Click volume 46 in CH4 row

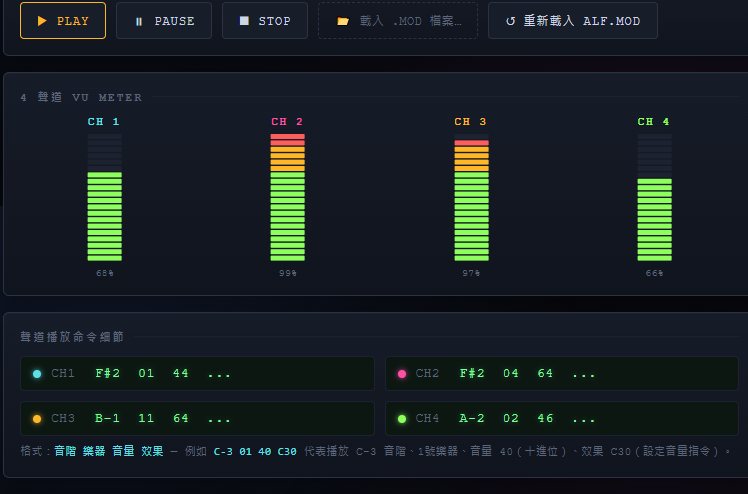(x=545, y=418)
